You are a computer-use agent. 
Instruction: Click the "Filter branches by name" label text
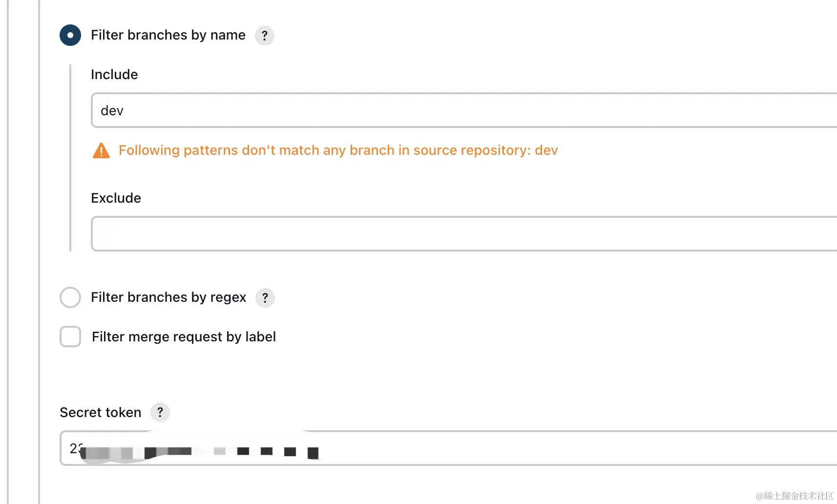click(x=168, y=35)
